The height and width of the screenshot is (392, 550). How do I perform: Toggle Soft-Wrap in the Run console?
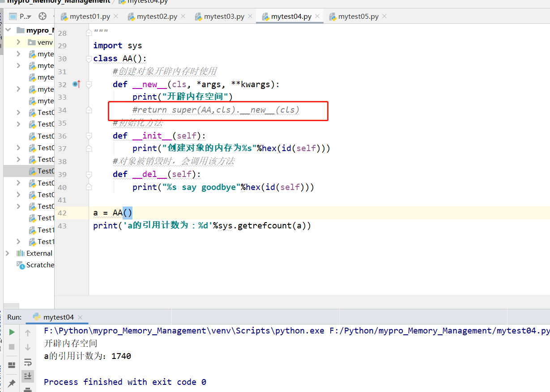click(x=28, y=362)
